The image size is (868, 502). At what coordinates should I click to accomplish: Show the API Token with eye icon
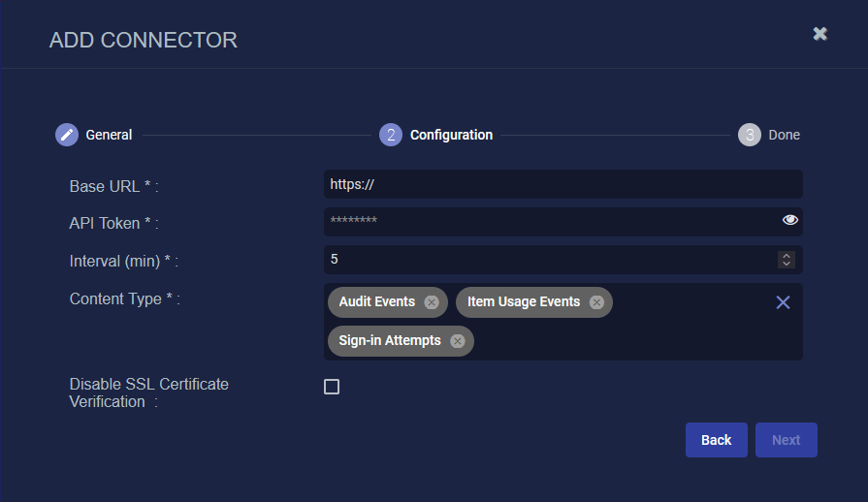click(789, 221)
